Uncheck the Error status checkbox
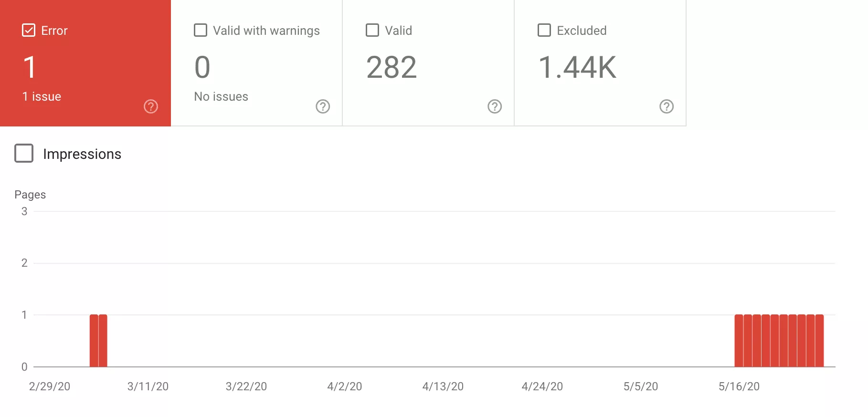This screenshot has height=417, width=868. (x=29, y=30)
